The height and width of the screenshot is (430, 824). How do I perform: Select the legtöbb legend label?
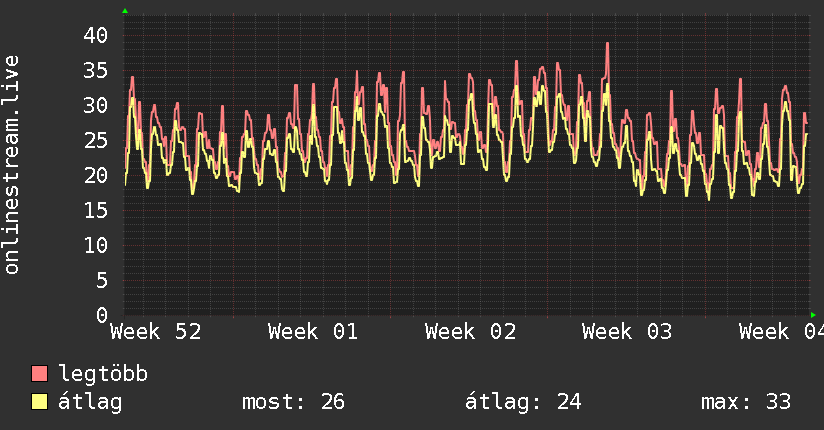104,374
